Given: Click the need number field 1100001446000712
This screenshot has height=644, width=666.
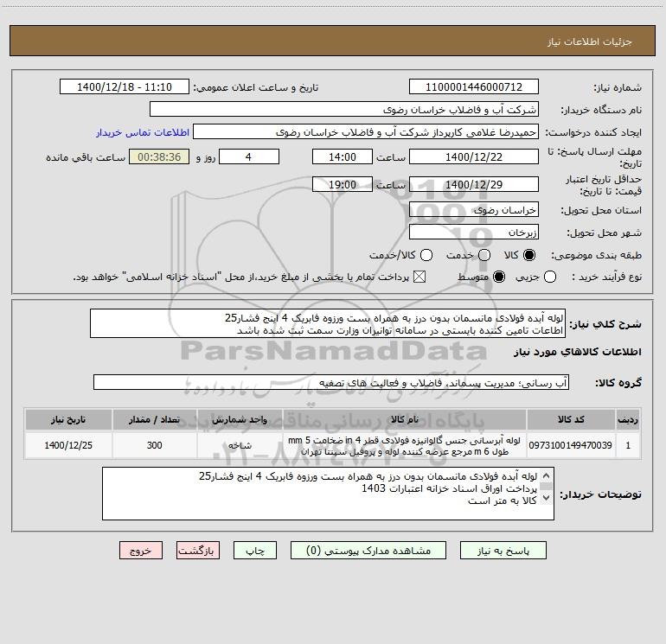Looking at the screenshot, I should coord(474,87).
